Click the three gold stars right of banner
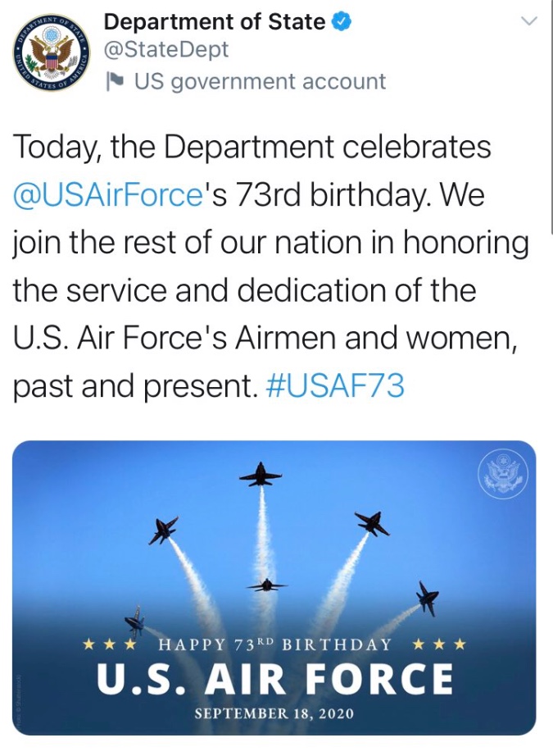Image resolution: width=553 pixels, height=756 pixels. (x=439, y=644)
